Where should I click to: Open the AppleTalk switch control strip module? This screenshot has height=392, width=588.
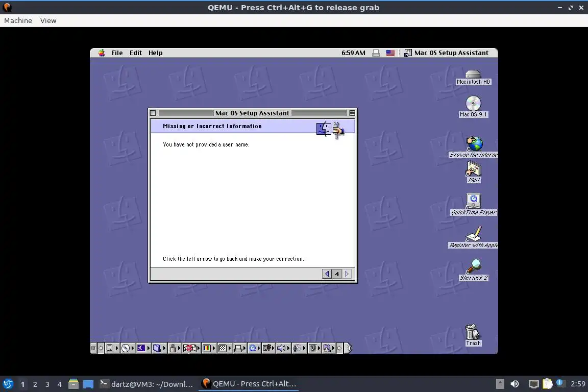pyautogui.click(x=112, y=348)
